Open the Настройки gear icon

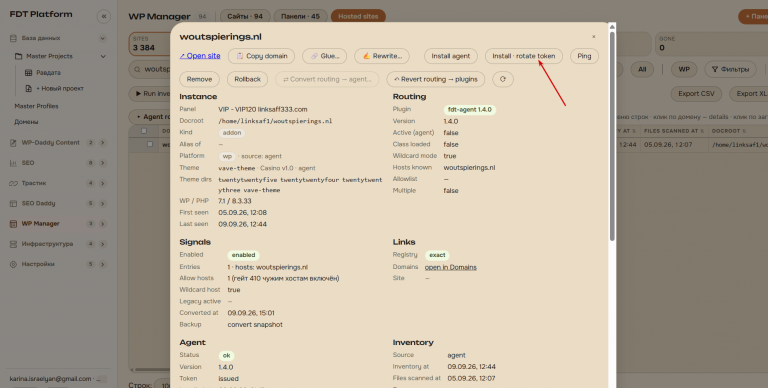pyautogui.click(x=13, y=264)
